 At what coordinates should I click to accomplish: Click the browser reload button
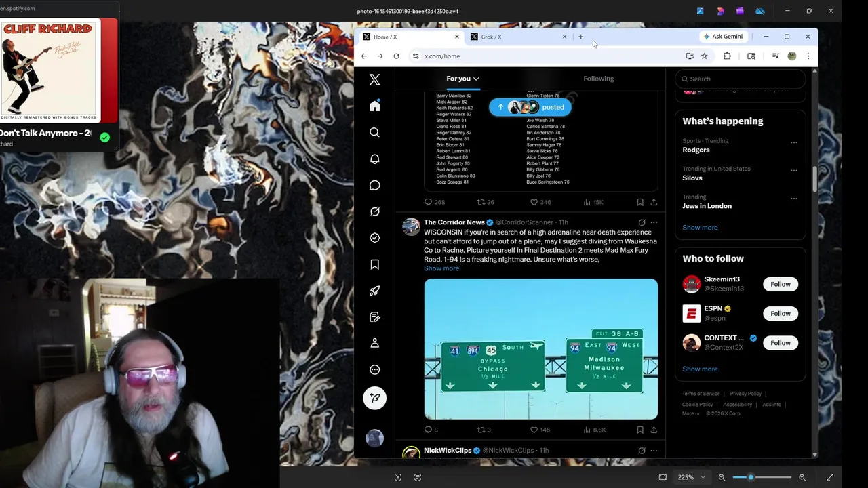pyautogui.click(x=396, y=56)
